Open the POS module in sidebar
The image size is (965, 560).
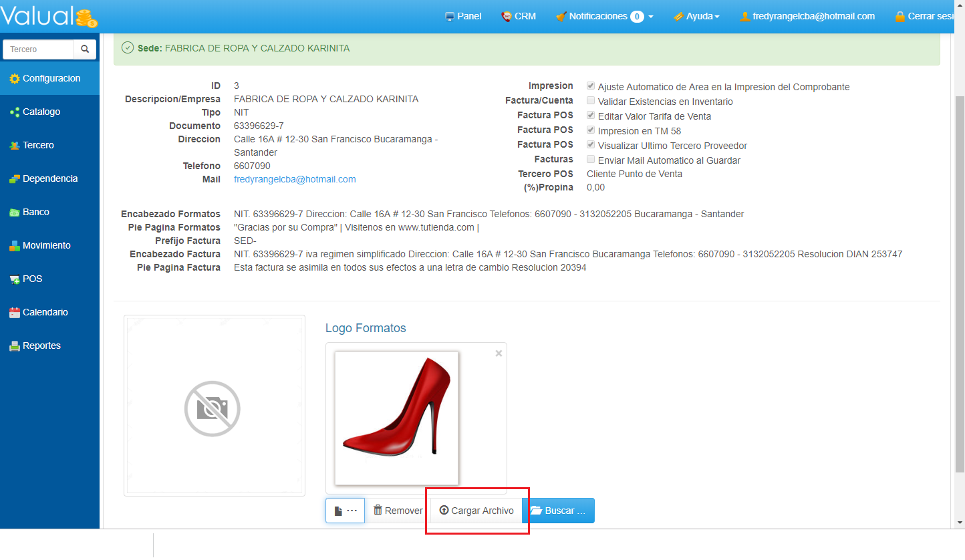click(32, 279)
